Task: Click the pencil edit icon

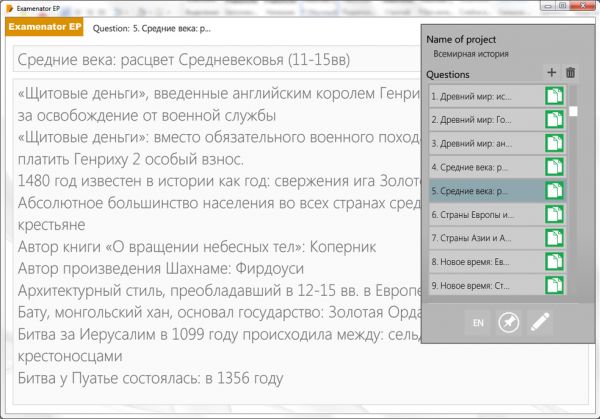Action: coord(540,323)
